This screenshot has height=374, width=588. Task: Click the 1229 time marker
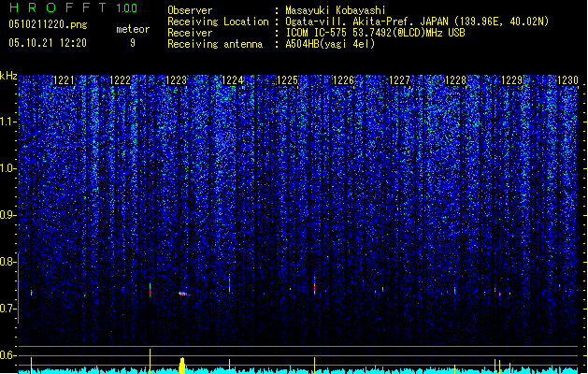pyautogui.click(x=511, y=80)
